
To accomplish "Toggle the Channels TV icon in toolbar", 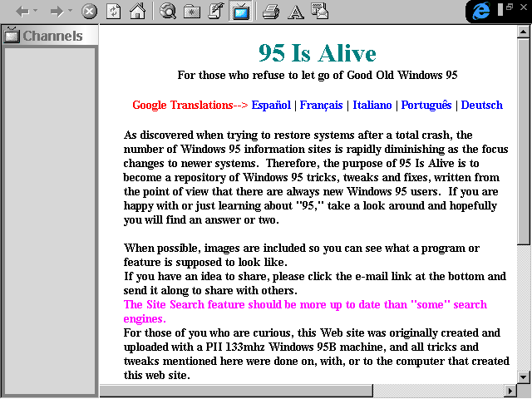I will tap(240, 11).
